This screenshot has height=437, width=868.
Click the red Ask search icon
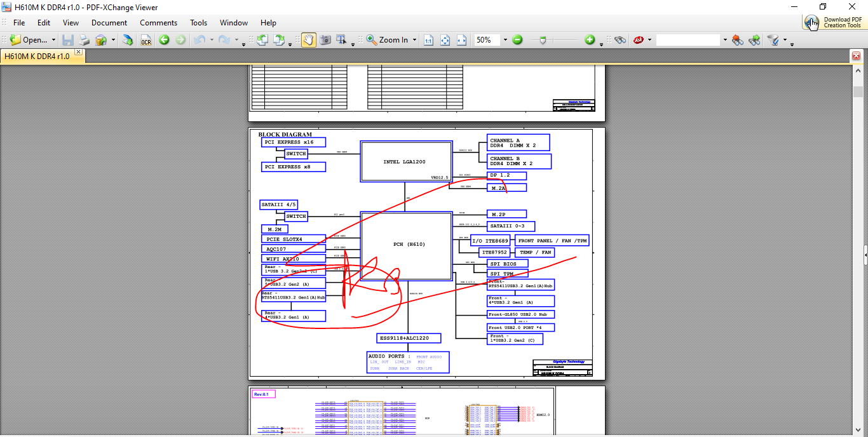[x=639, y=40]
